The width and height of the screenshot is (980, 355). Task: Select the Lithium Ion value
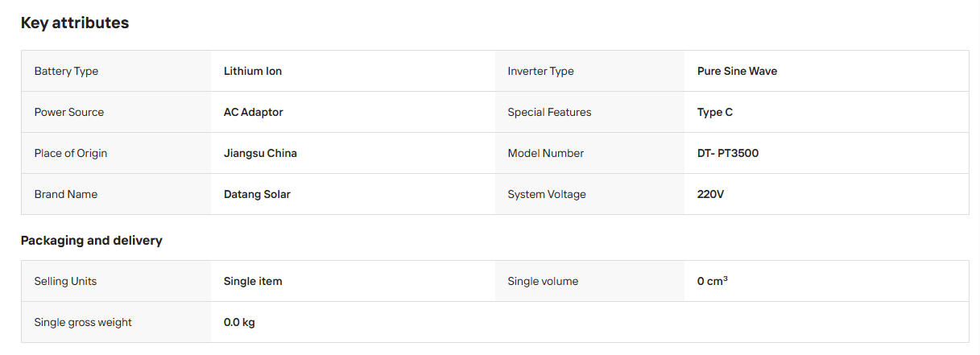[253, 71]
